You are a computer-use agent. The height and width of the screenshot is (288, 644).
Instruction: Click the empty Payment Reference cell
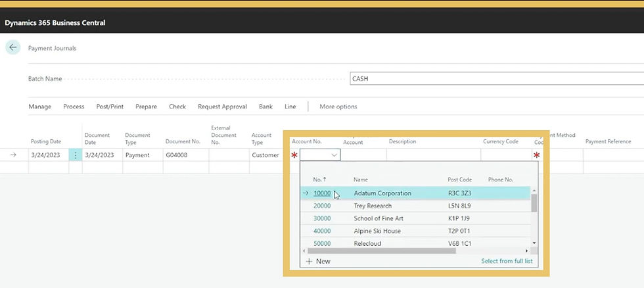coord(614,155)
